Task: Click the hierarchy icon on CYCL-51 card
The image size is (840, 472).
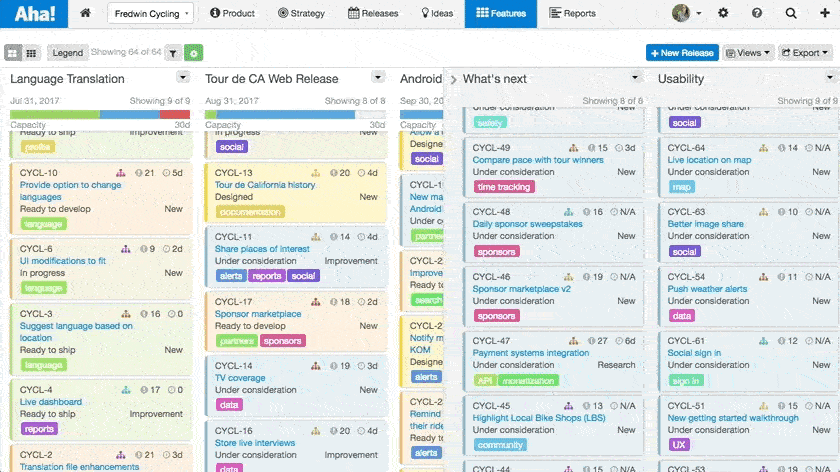Action: coord(763,406)
